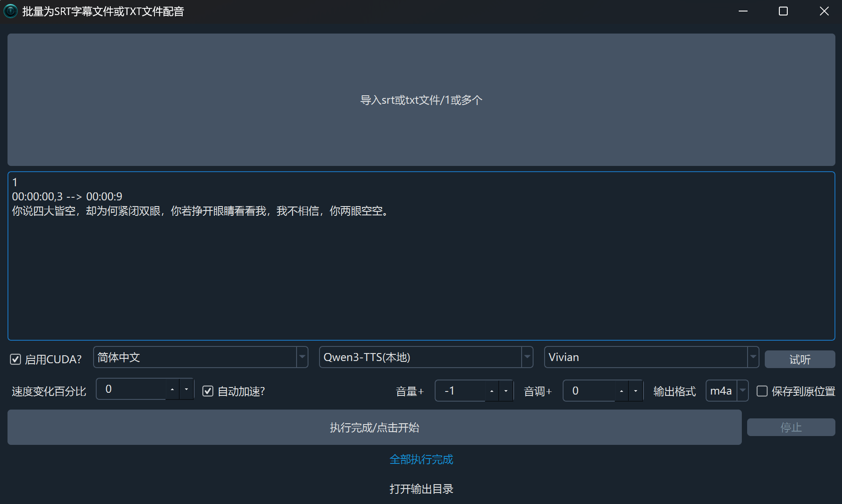The width and height of the screenshot is (842, 504).
Task: Open the m4a output format dropdown
Action: [743, 391]
